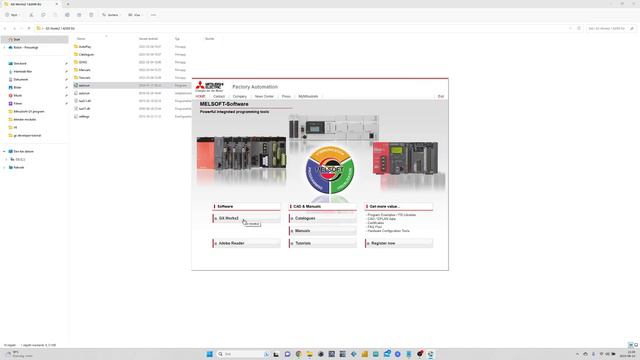The height and width of the screenshot is (360, 640).
Task: Click the Tutorials button in autorun window
Action: pos(322,243)
